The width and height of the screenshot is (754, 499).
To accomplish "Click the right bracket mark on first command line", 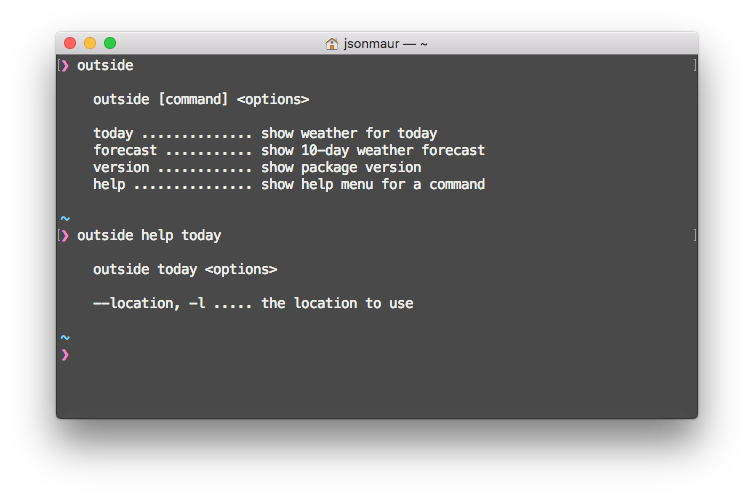I will click(694, 65).
